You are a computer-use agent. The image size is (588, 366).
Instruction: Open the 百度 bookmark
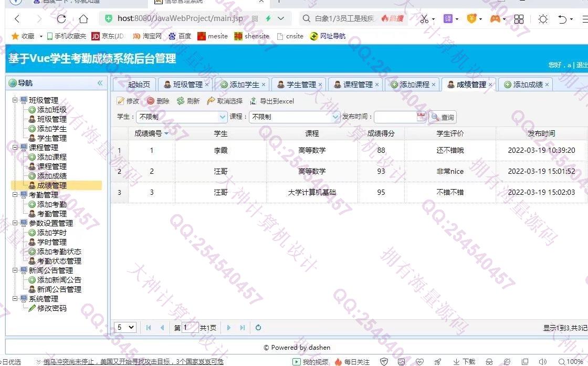coord(180,36)
